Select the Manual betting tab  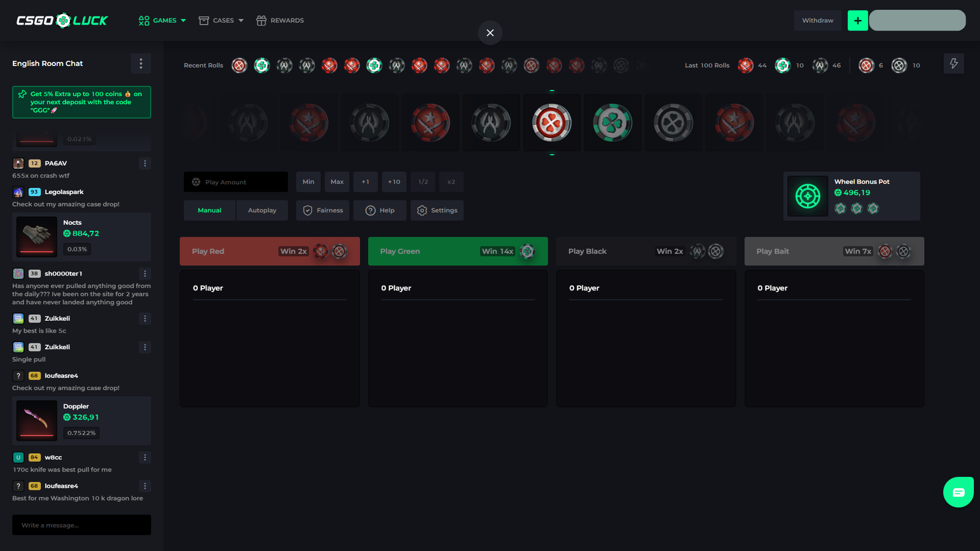(209, 210)
